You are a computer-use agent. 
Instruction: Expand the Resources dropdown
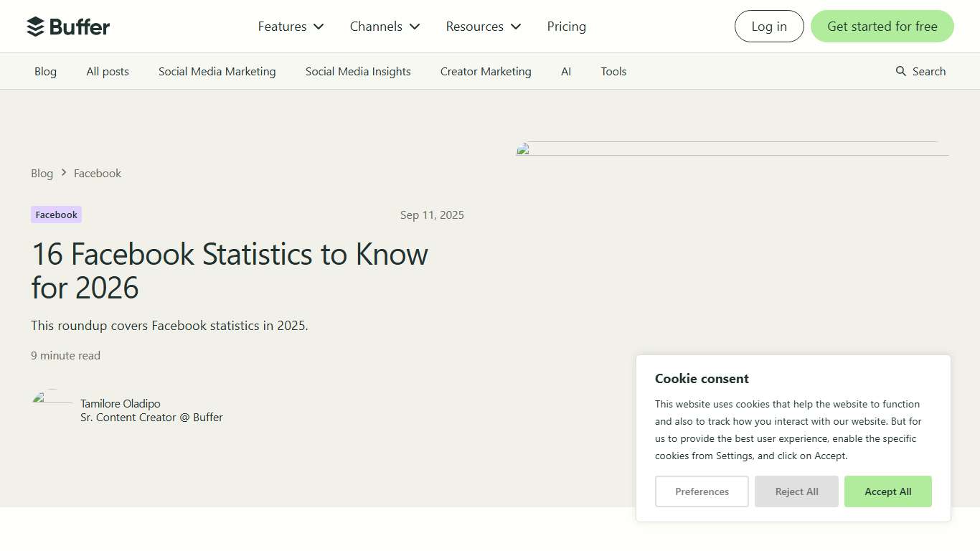[482, 26]
